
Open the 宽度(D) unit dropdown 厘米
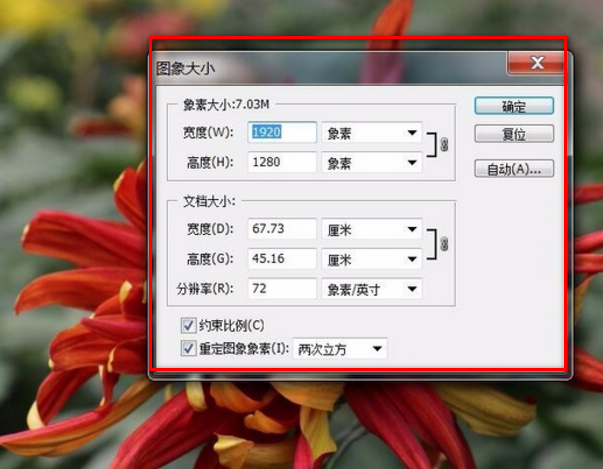[x=371, y=230]
